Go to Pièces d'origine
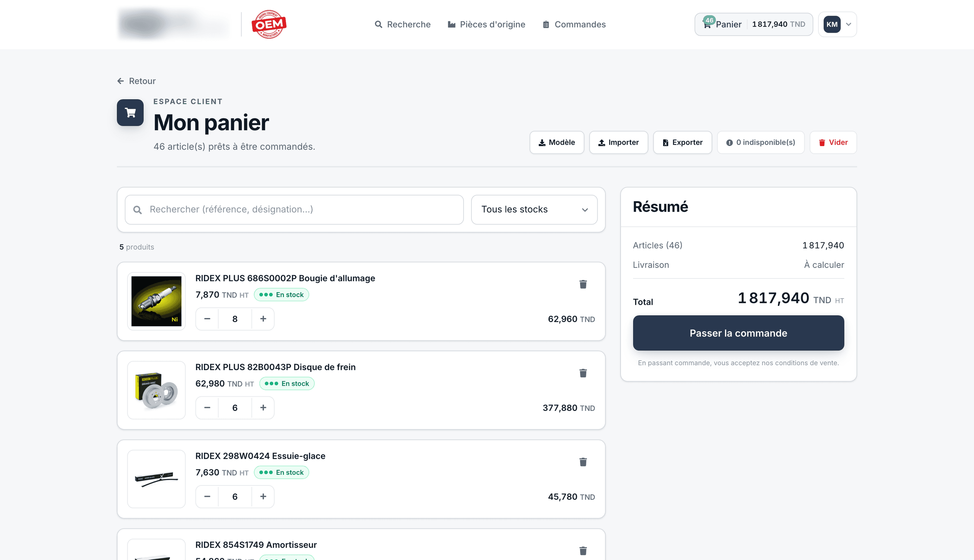The image size is (974, 560). point(486,24)
